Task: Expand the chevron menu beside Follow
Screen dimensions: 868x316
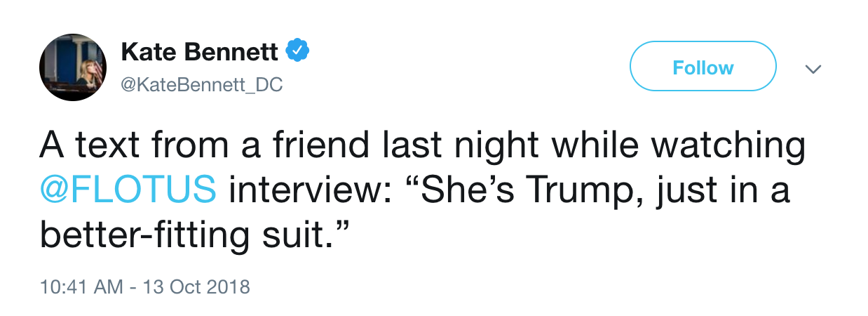Action: (x=813, y=69)
